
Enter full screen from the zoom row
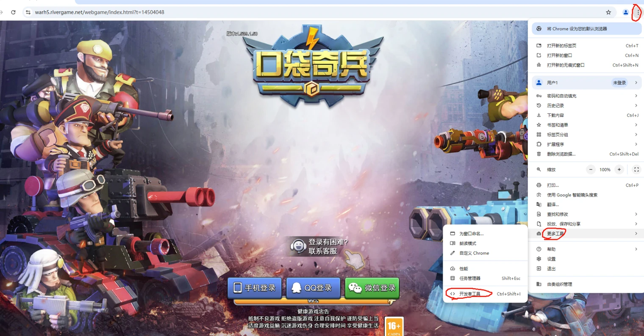click(636, 169)
